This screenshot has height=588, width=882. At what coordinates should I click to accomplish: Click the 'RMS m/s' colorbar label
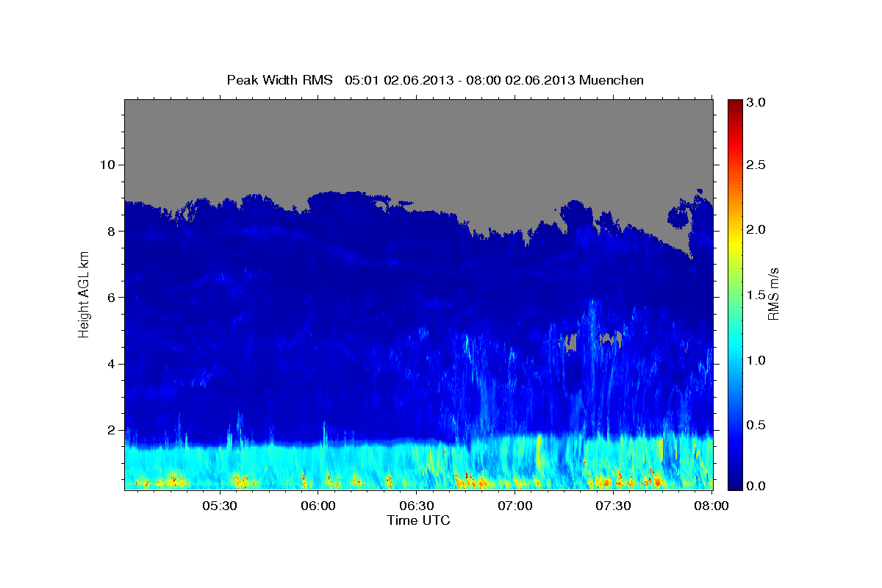click(772, 295)
